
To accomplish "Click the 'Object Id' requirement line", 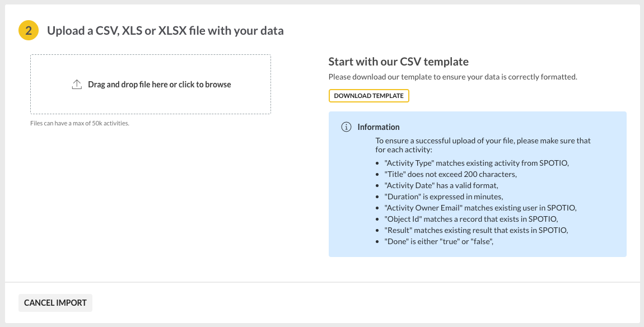I will [471, 219].
